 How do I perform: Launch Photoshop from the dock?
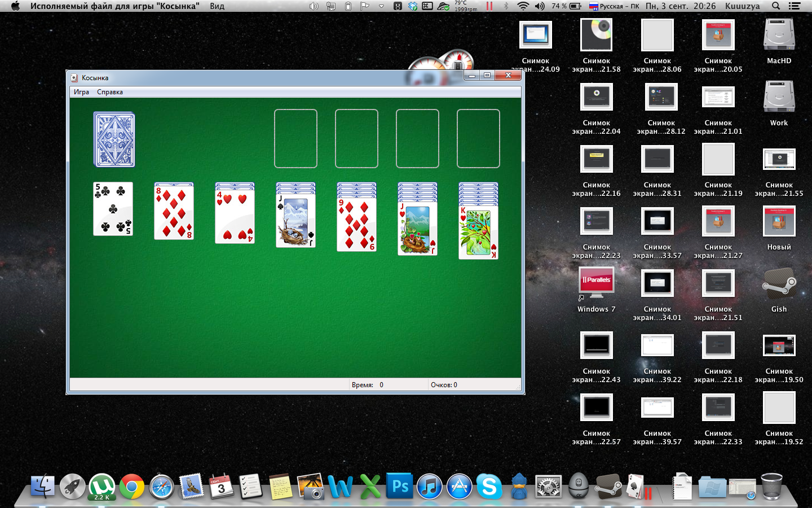pos(400,487)
